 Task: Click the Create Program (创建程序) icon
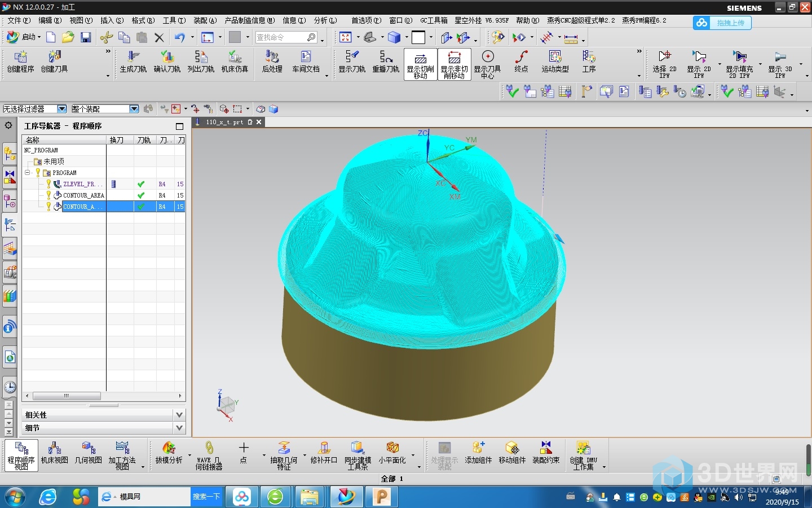pos(20,62)
